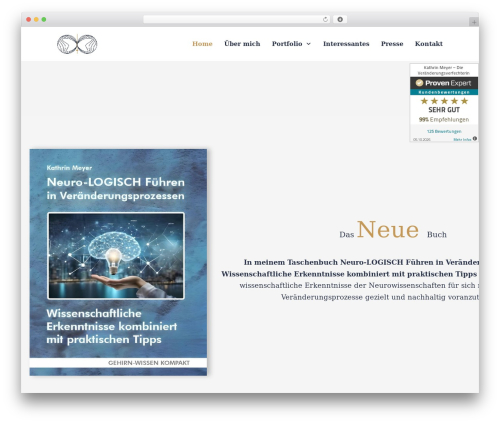Reload page using browser refresh icon
This screenshot has width=500, height=423.
coord(325,19)
